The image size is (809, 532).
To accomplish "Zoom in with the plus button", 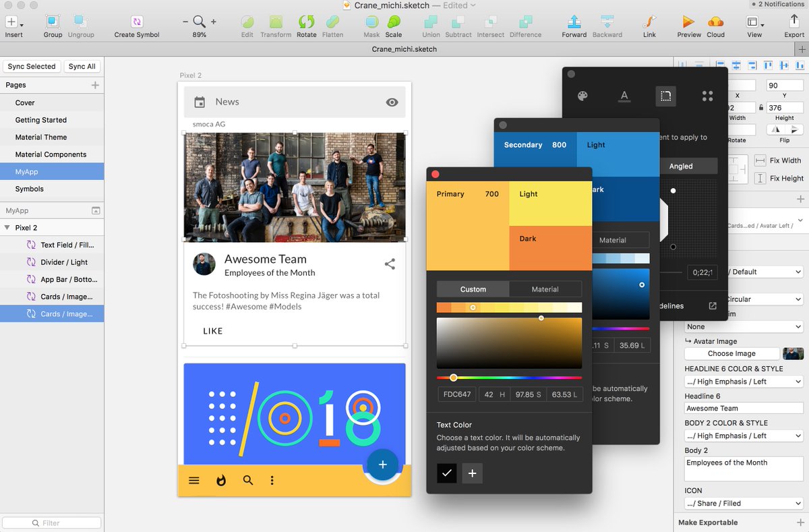I will pyautogui.click(x=214, y=22).
